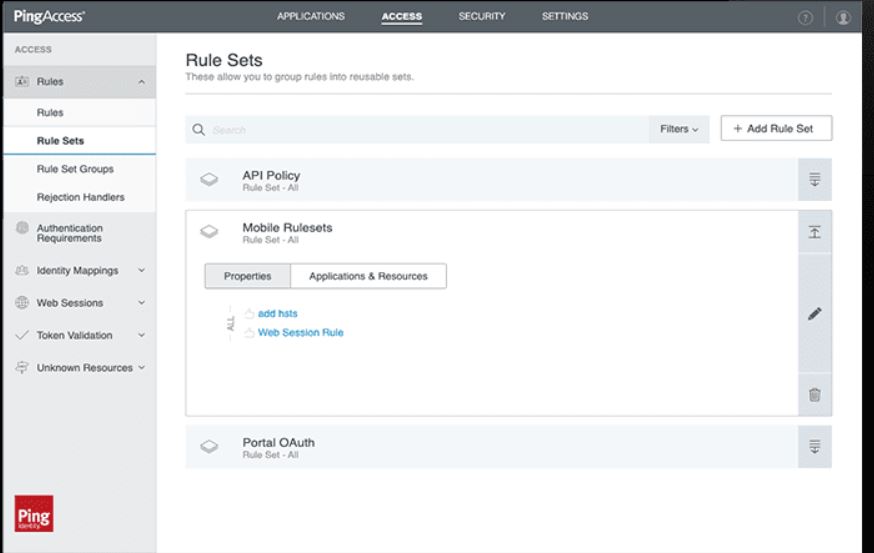Expand the API Policy rule set row
The image size is (874, 553).
point(814,180)
